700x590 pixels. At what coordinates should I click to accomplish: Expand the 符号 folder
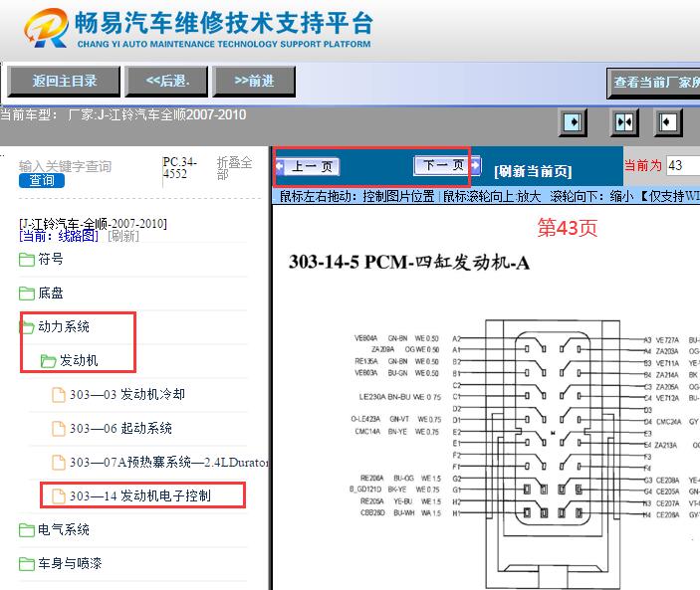coord(51,259)
